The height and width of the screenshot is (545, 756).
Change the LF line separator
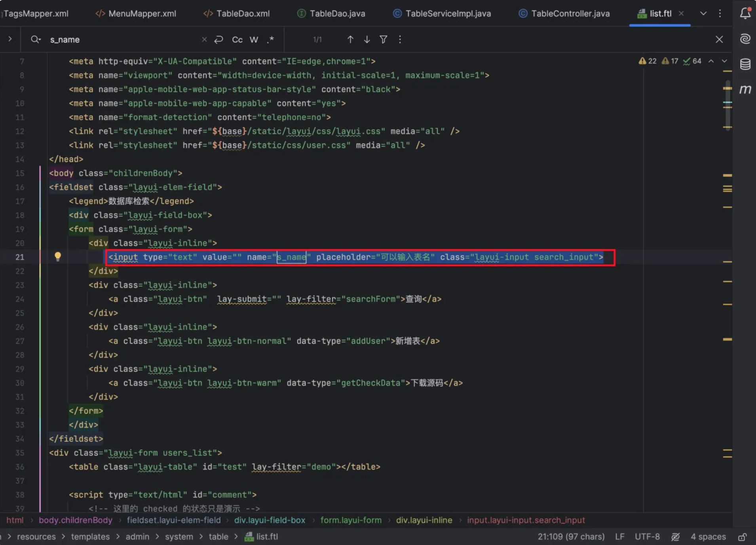(620, 537)
